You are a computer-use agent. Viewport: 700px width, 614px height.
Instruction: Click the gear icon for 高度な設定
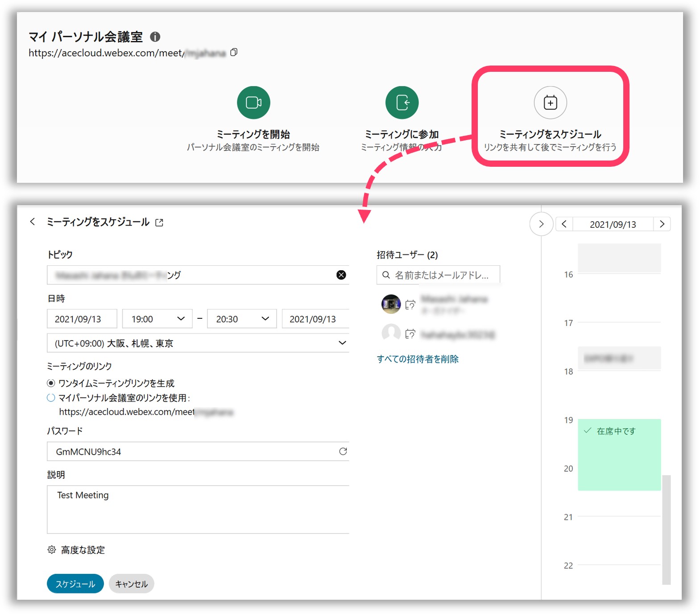pos(52,550)
